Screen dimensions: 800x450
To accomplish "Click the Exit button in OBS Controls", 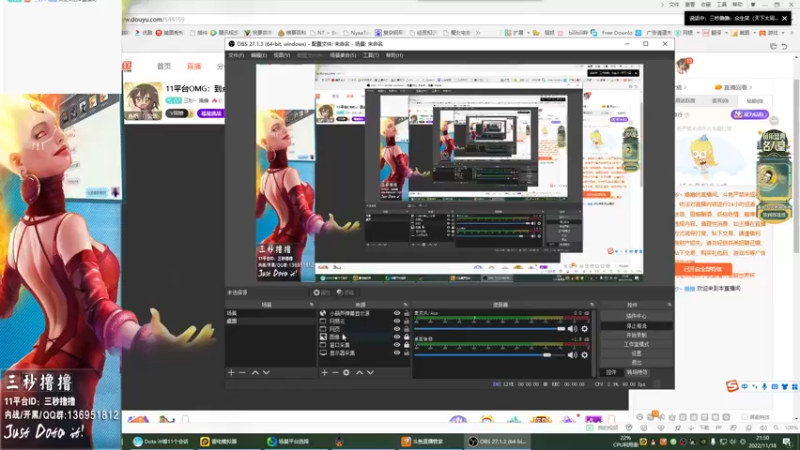I will click(636, 362).
